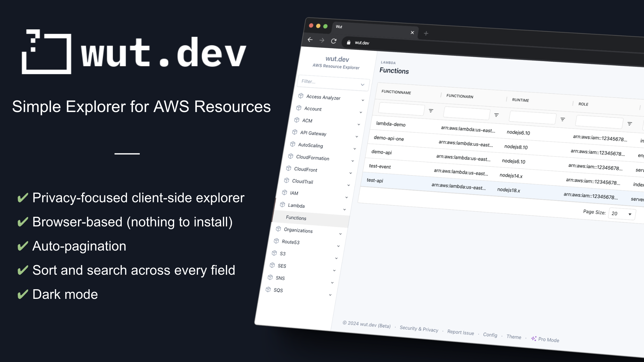Click the S3 cube icon in the sidebar
The height and width of the screenshot is (362, 644).
275,253
